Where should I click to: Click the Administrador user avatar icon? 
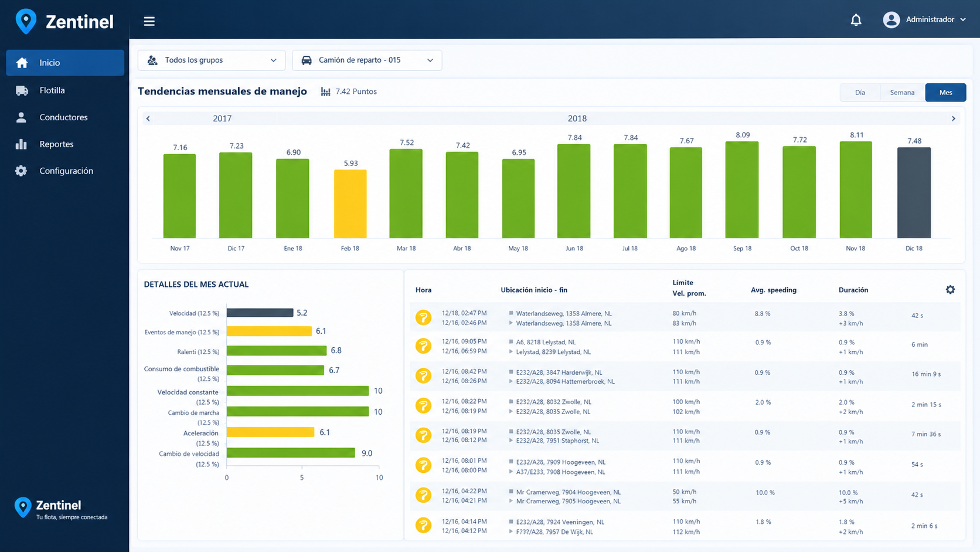[891, 20]
